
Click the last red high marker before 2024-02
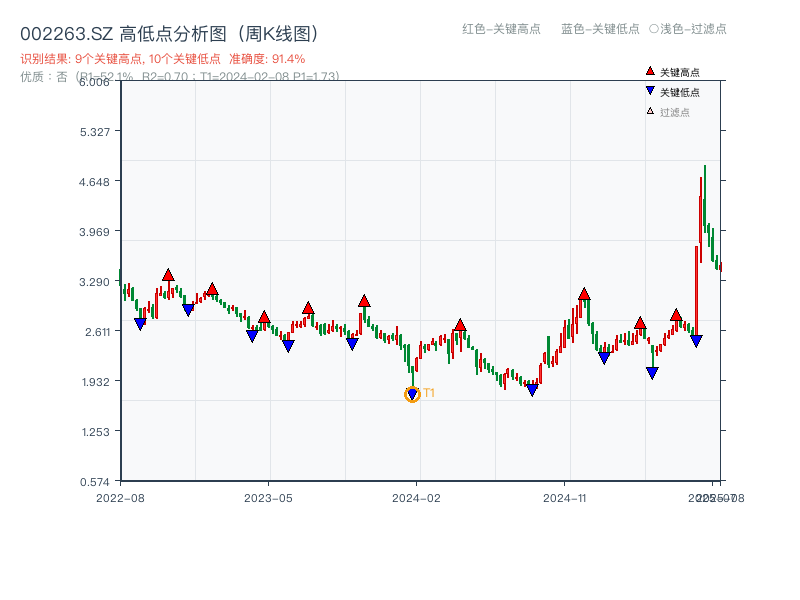(x=364, y=301)
